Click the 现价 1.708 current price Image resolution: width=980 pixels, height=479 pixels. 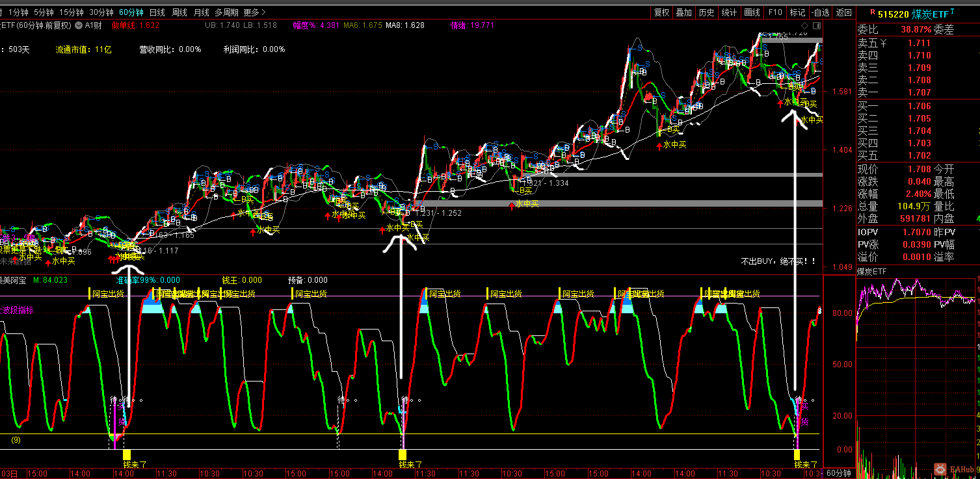pos(919,170)
